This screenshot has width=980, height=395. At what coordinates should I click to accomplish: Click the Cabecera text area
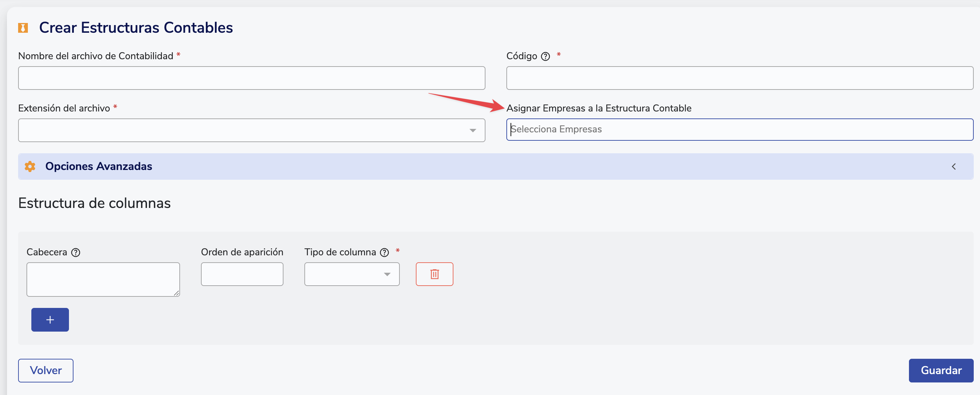tap(103, 279)
